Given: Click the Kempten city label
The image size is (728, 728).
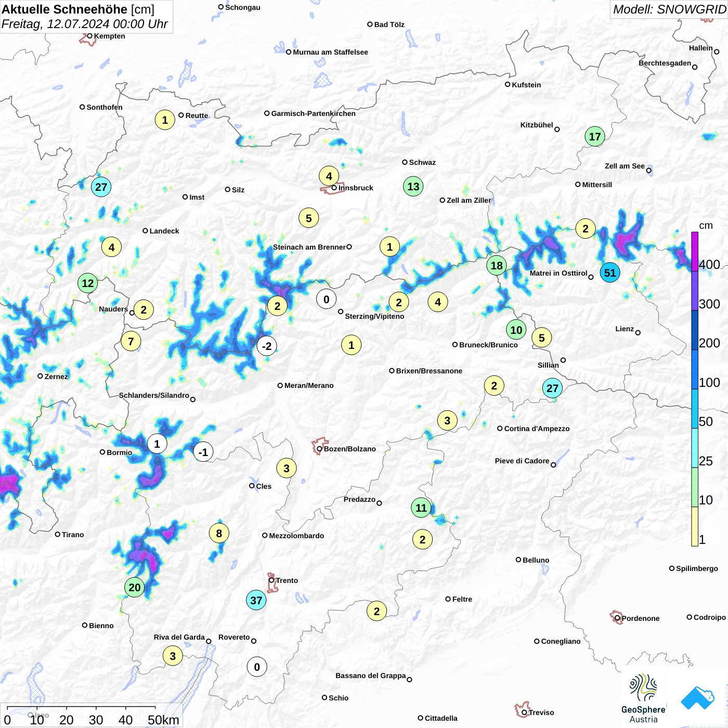Looking at the screenshot, I should pos(110,36).
